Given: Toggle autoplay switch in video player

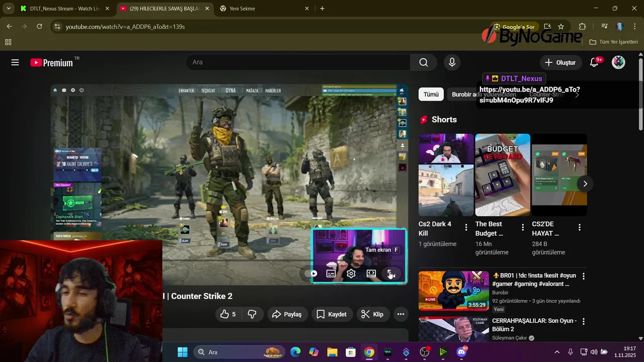Looking at the screenshot, I should pyautogui.click(x=312, y=274).
